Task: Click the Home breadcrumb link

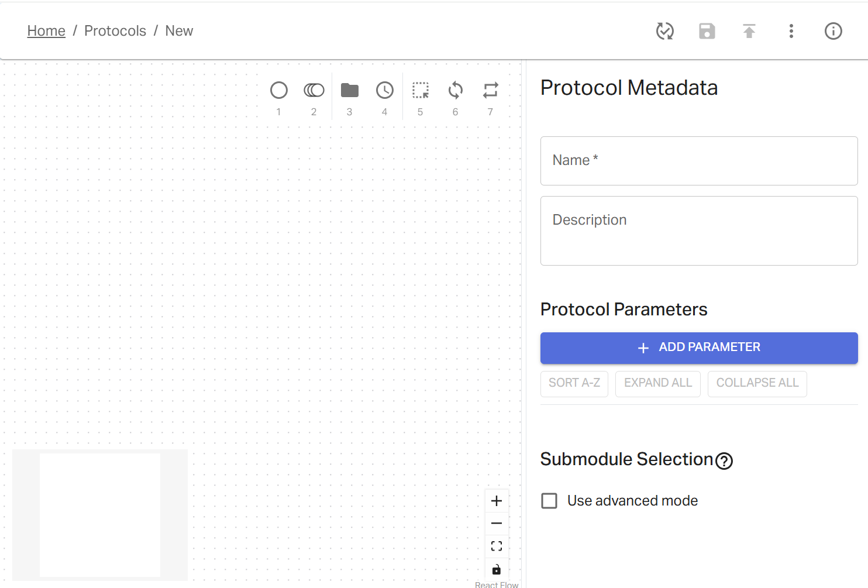Action: coord(46,30)
